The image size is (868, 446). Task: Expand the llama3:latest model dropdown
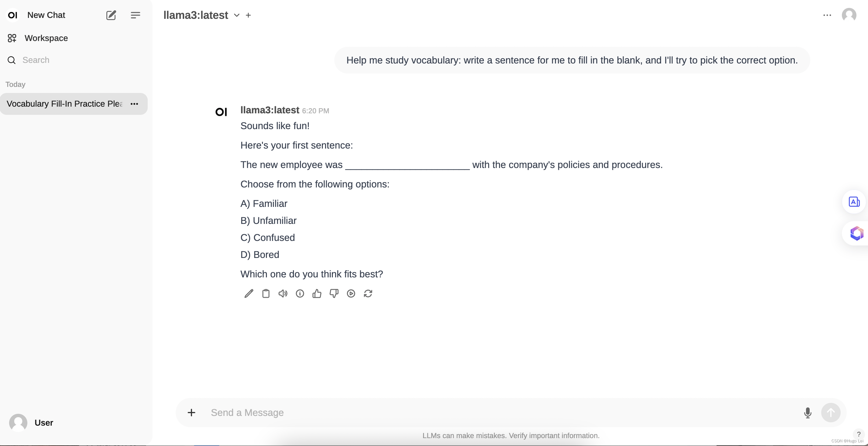tap(236, 15)
